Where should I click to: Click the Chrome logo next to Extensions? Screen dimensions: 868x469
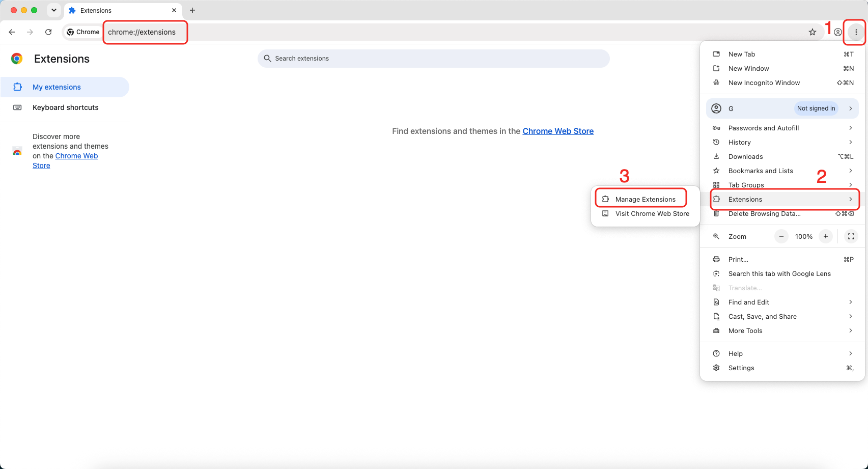(x=17, y=59)
